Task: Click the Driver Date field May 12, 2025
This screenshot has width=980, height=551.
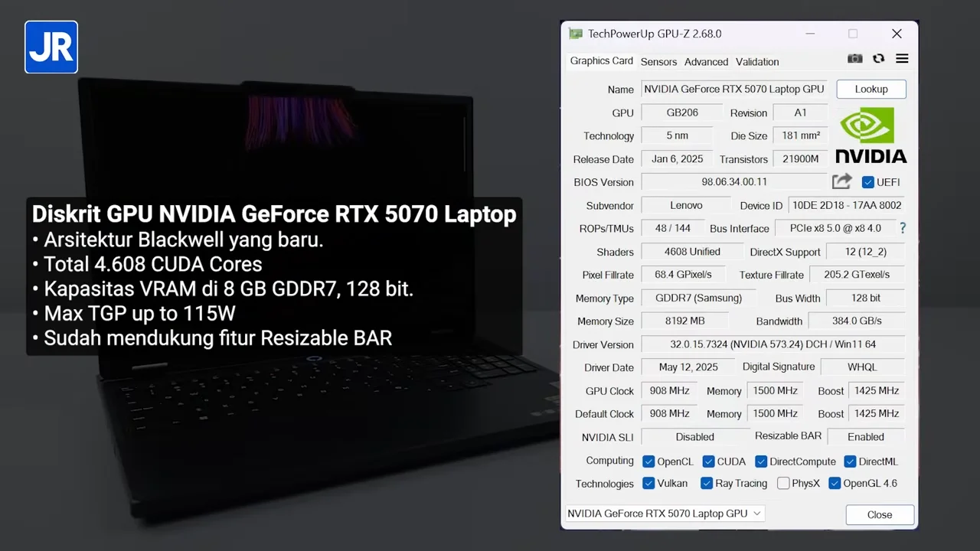Action: pos(688,367)
